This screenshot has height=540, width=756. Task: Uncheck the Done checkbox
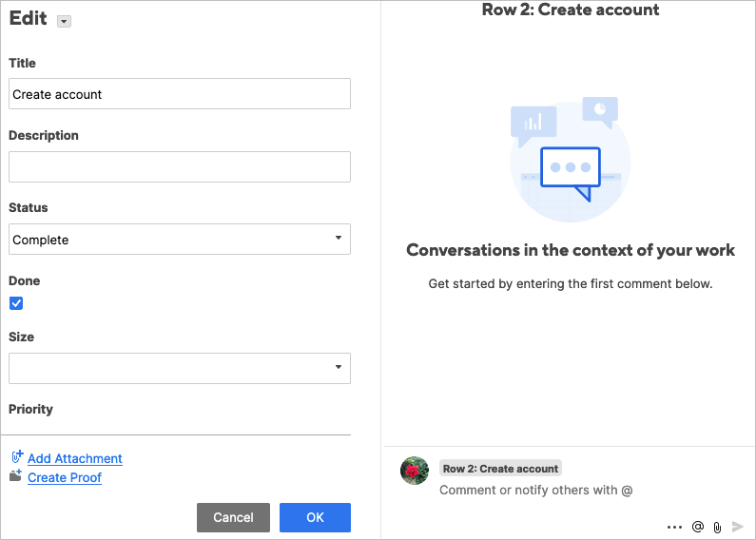point(16,303)
